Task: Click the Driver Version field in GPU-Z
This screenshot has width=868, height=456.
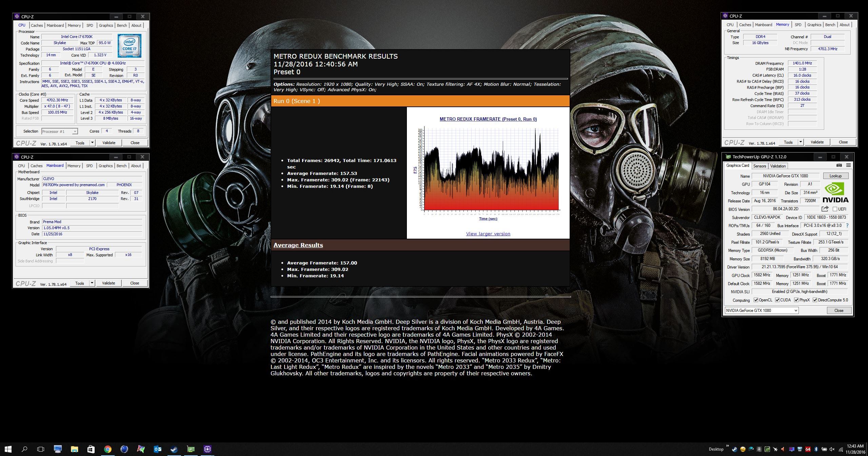Action: pos(800,267)
